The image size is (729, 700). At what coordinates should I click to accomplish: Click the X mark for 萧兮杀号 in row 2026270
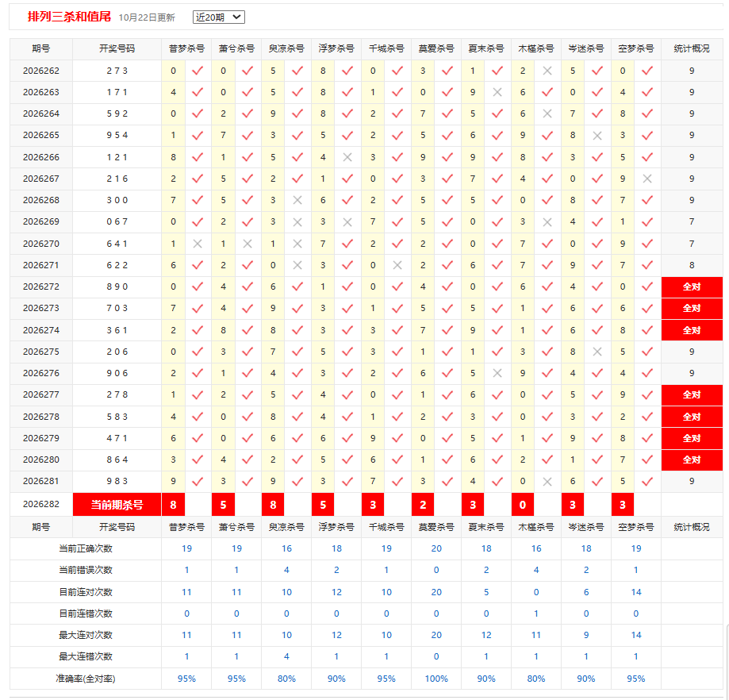(x=247, y=244)
